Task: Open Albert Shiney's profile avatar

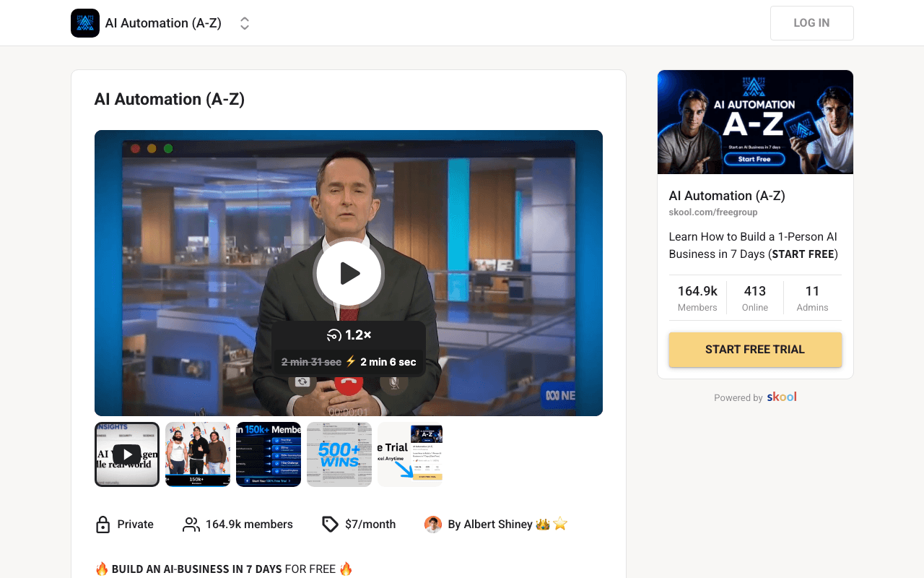Action: point(433,525)
